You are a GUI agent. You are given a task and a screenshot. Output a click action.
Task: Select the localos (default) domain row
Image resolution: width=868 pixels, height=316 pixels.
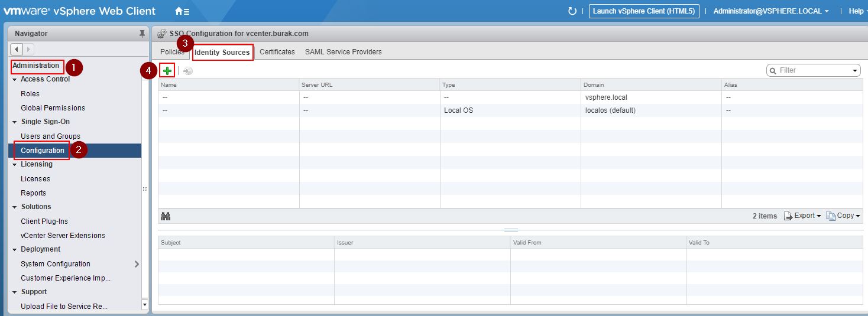510,110
